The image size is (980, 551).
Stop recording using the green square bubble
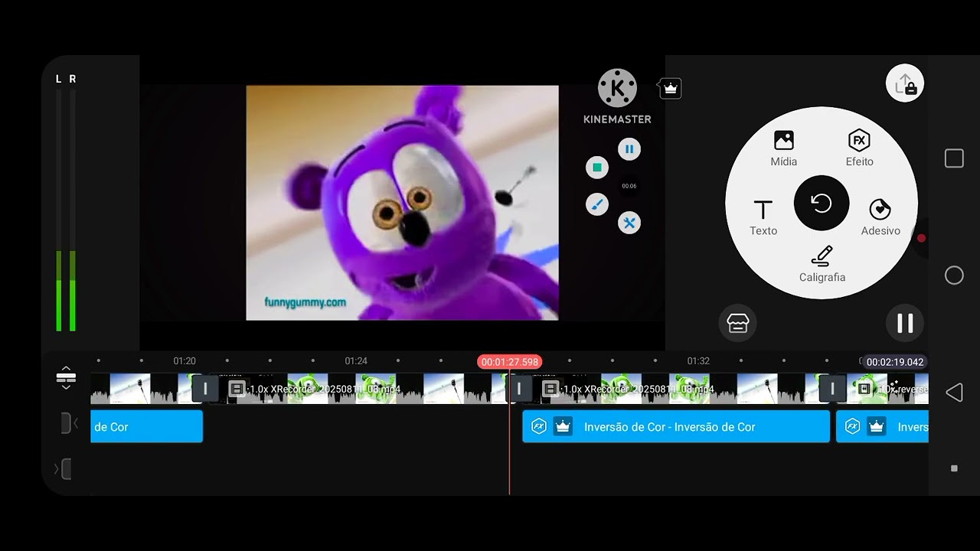(x=597, y=168)
